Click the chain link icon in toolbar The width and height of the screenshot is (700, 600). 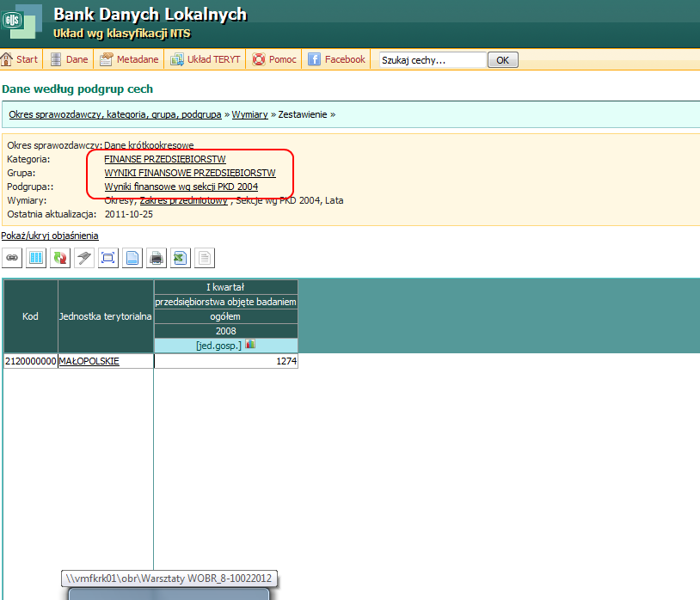(12, 258)
